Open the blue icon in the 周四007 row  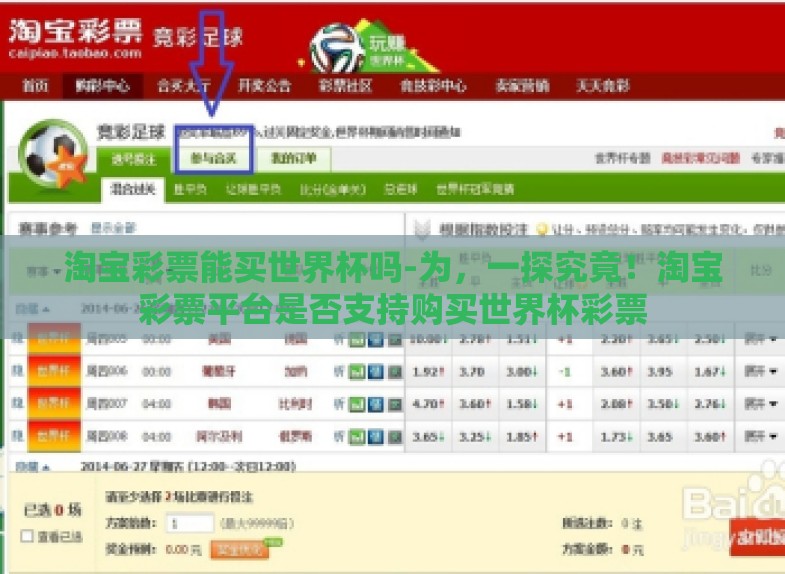(x=376, y=404)
